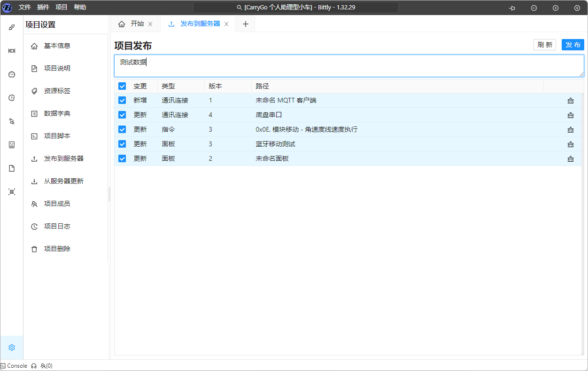Click the 发布 button
588x371 pixels.
pyautogui.click(x=573, y=45)
